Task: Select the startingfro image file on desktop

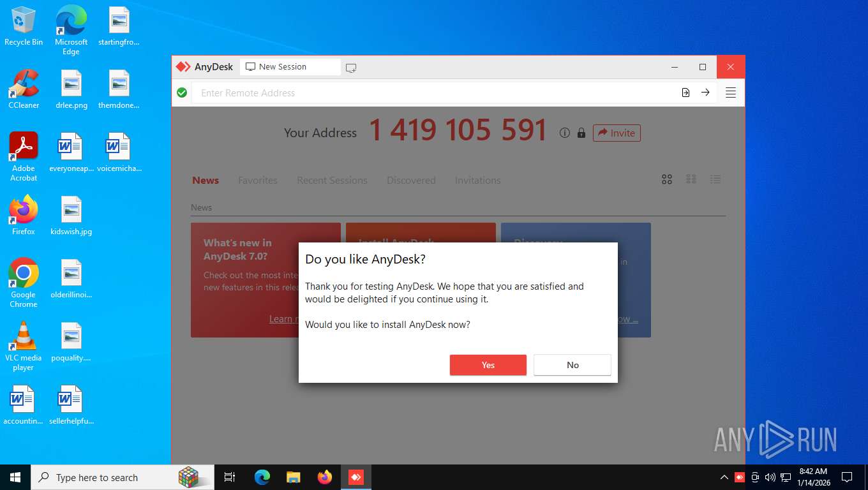Action: point(119,26)
